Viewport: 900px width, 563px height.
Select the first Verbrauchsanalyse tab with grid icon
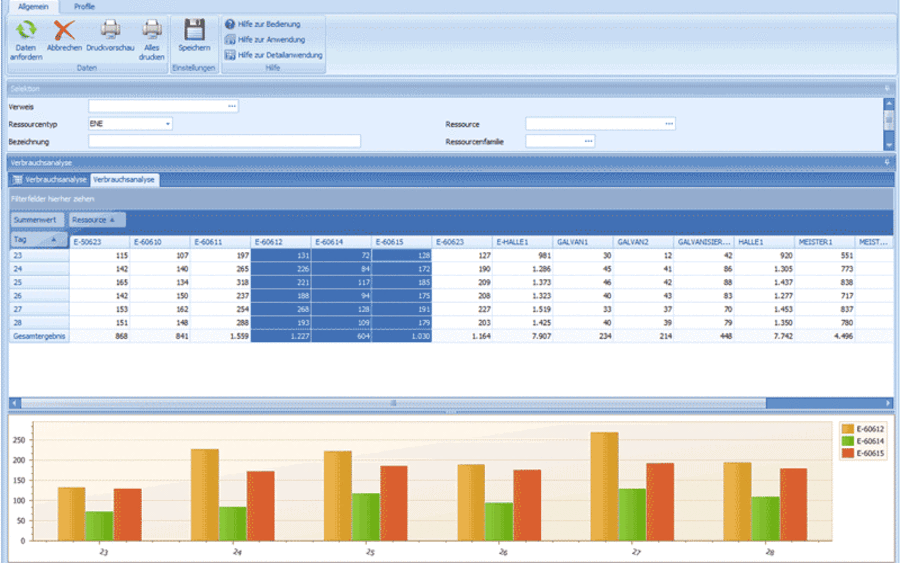pyautogui.click(x=49, y=180)
